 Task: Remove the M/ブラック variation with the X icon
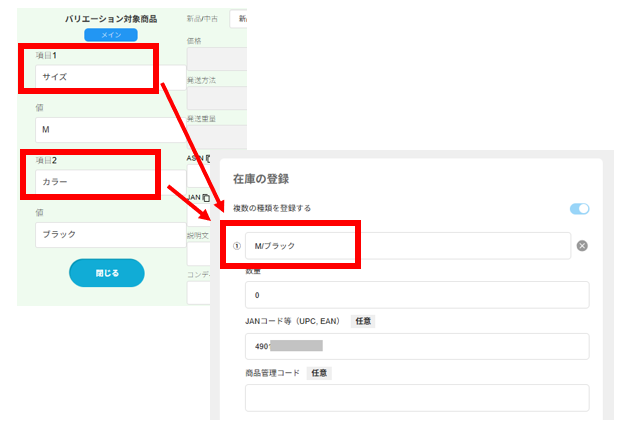[581, 246]
